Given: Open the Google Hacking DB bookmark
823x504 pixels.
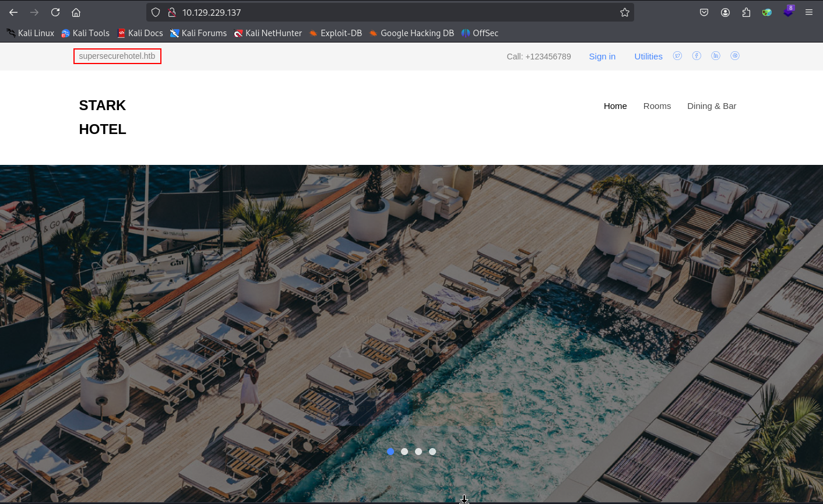Looking at the screenshot, I should point(411,33).
